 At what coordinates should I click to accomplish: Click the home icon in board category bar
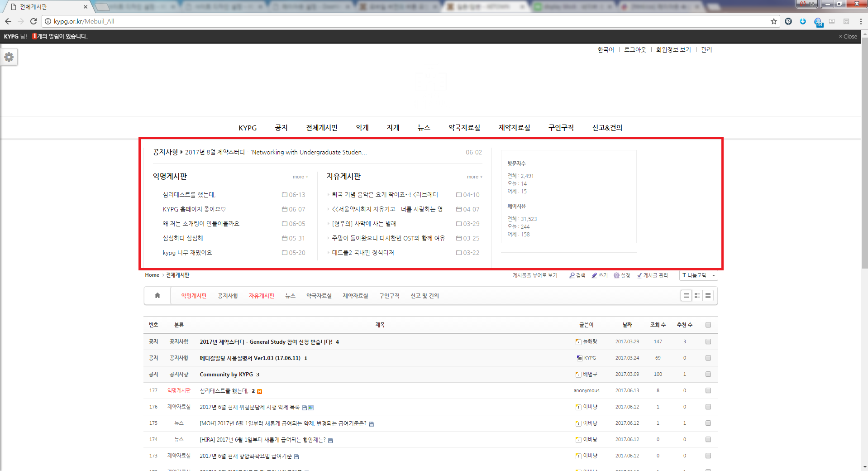coord(157,296)
